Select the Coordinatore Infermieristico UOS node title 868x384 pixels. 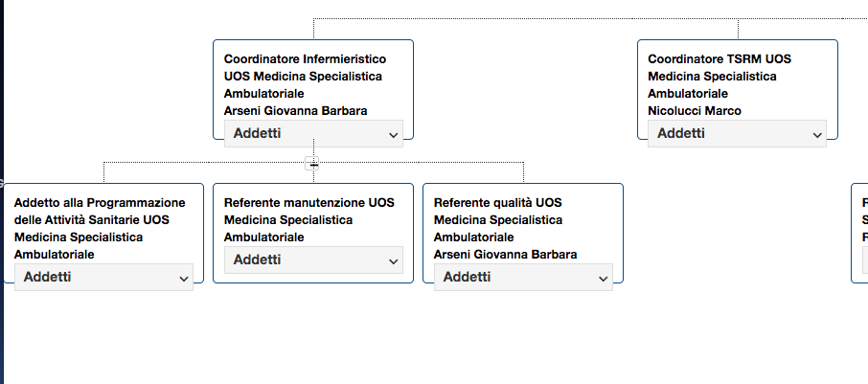(305, 76)
